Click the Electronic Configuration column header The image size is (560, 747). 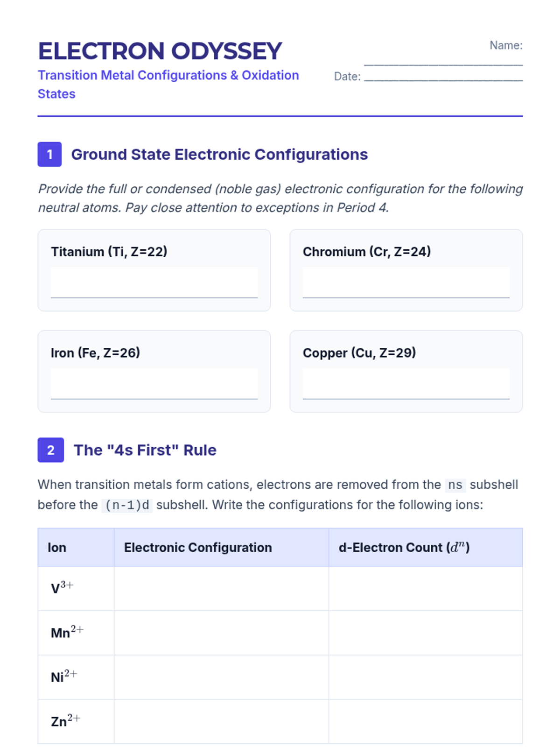pyautogui.click(x=198, y=547)
